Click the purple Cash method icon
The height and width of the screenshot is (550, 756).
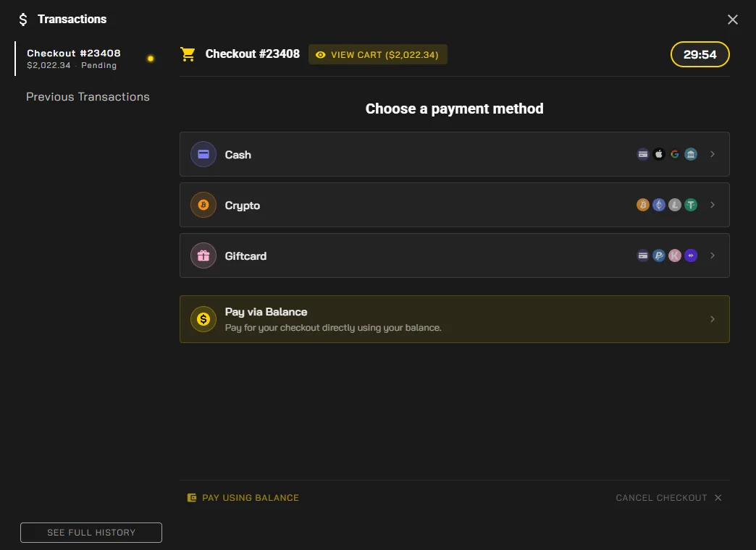[203, 154]
